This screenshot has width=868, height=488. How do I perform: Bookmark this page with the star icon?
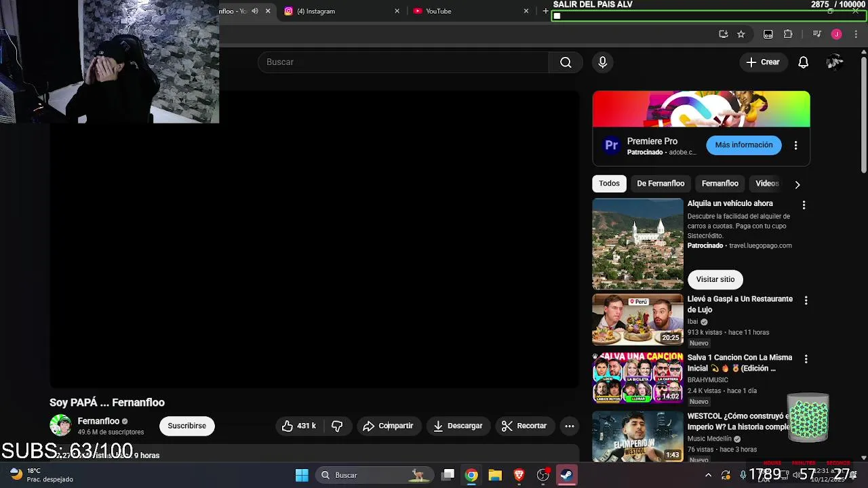[741, 34]
